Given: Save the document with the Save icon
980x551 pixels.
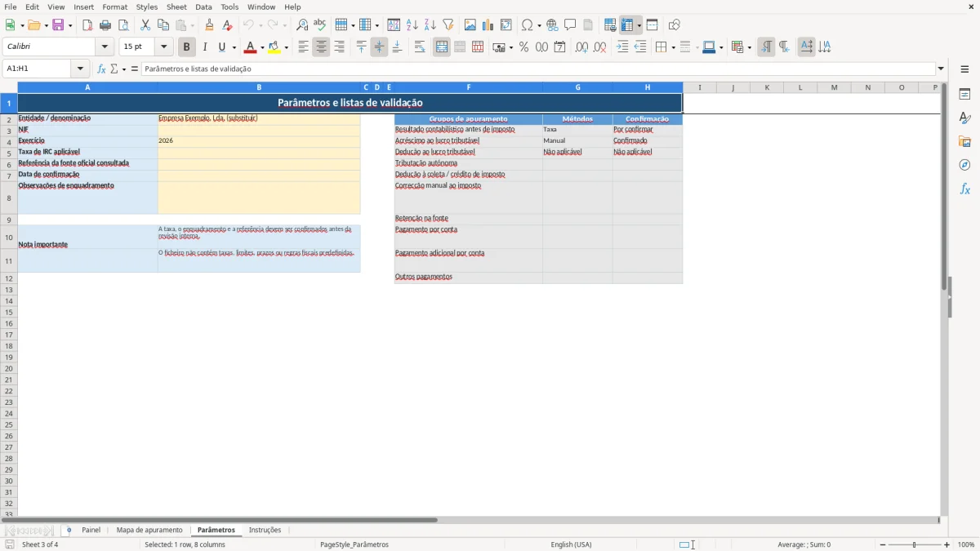Looking at the screenshot, I should click(x=58, y=25).
